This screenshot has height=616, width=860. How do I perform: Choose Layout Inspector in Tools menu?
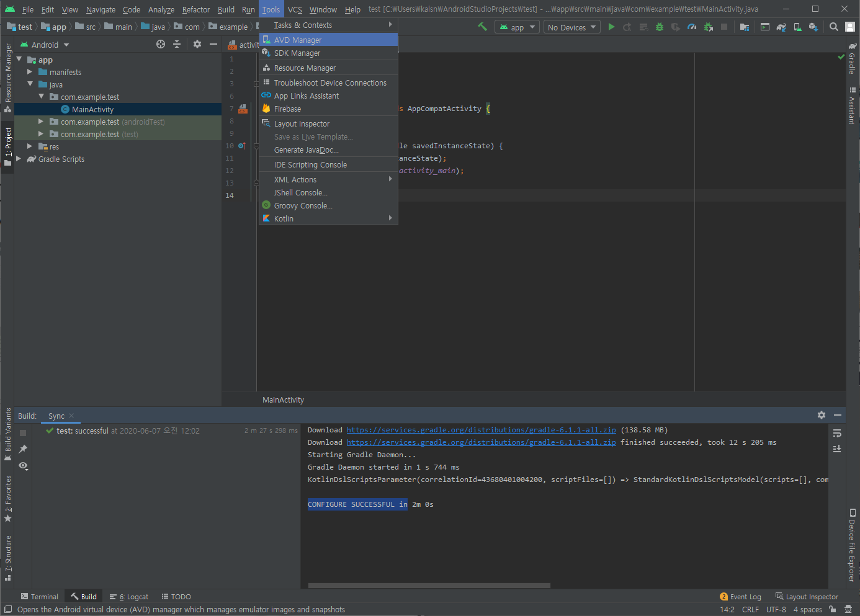tap(328, 123)
